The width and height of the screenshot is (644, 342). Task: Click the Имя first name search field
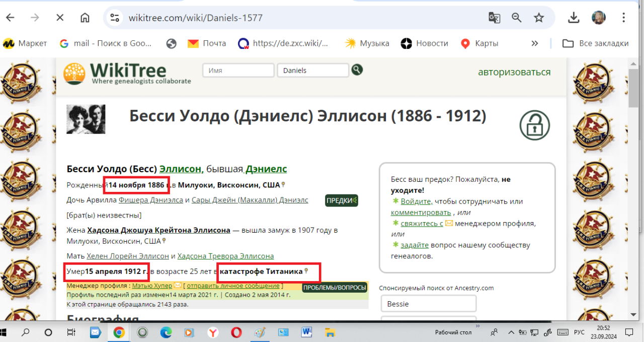tap(238, 71)
